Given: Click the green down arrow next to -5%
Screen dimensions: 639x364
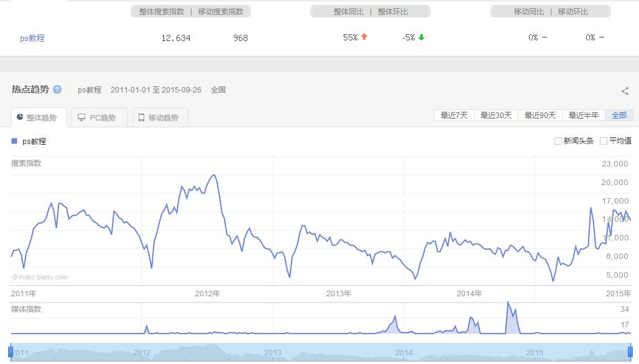Looking at the screenshot, I should (x=421, y=37).
